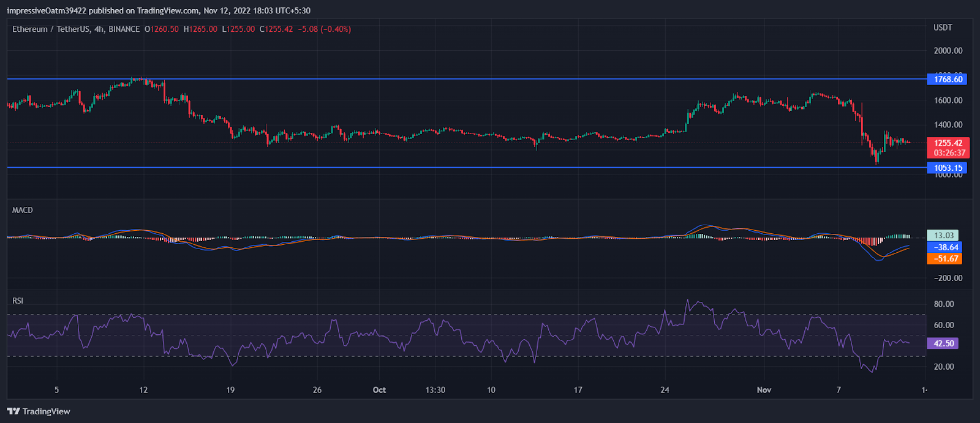The image size is (980, 423).
Task: Click the blue MACD line value -38.64
Action: coord(945,247)
